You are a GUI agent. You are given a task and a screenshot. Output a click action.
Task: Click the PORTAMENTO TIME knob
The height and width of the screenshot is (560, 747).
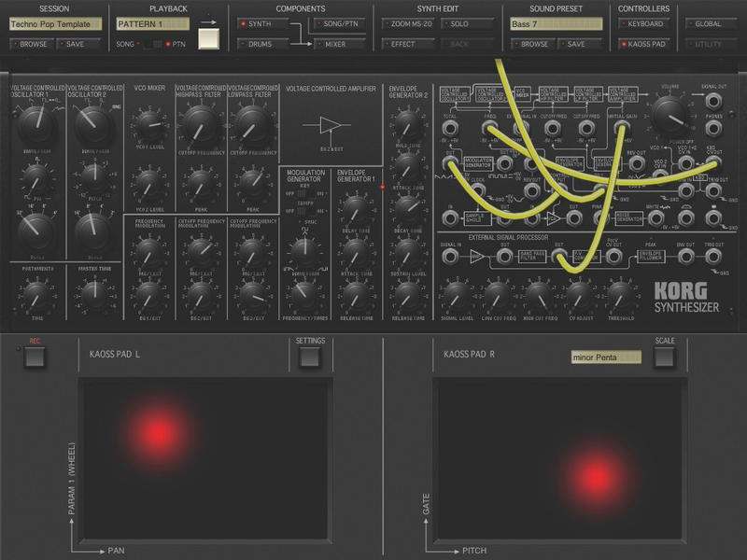coord(36,295)
